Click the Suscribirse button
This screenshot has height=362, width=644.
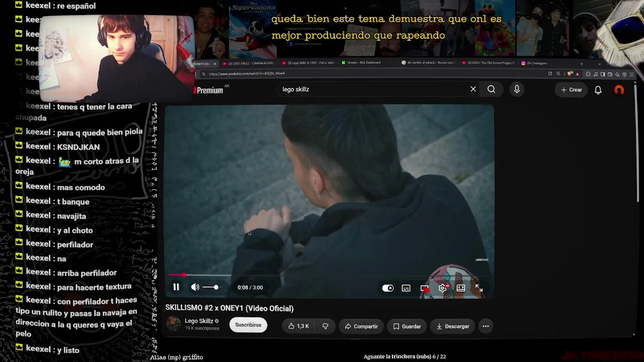click(x=248, y=325)
